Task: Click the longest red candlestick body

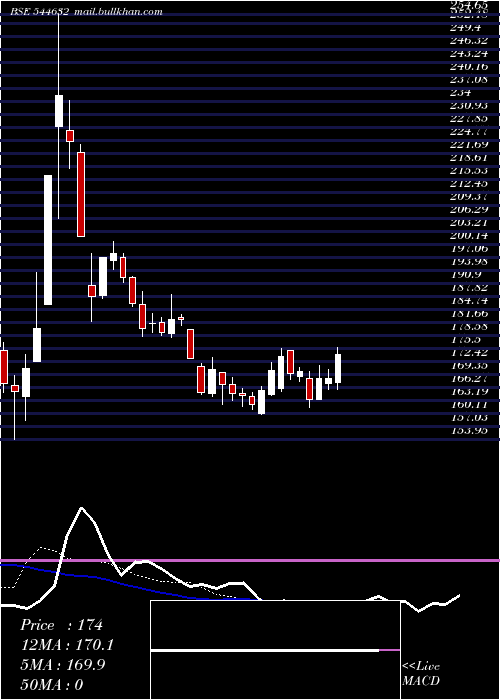Action: pos(81,194)
